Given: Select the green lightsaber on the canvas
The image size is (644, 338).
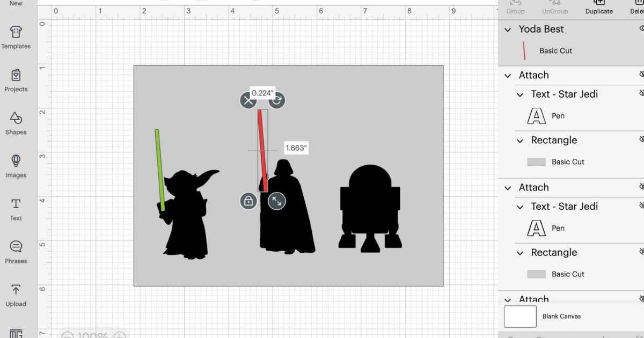Looking at the screenshot, I should (x=160, y=170).
